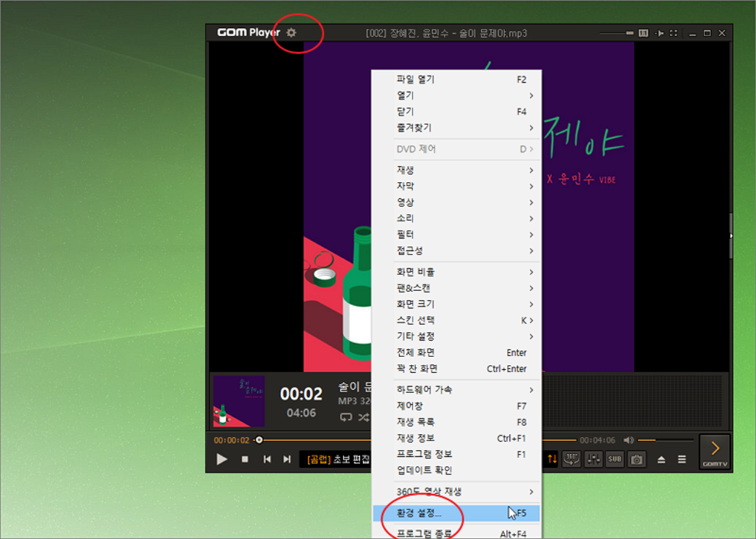
Task: Expand the 즐겨찾기 submenu
Action: point(456,128)
